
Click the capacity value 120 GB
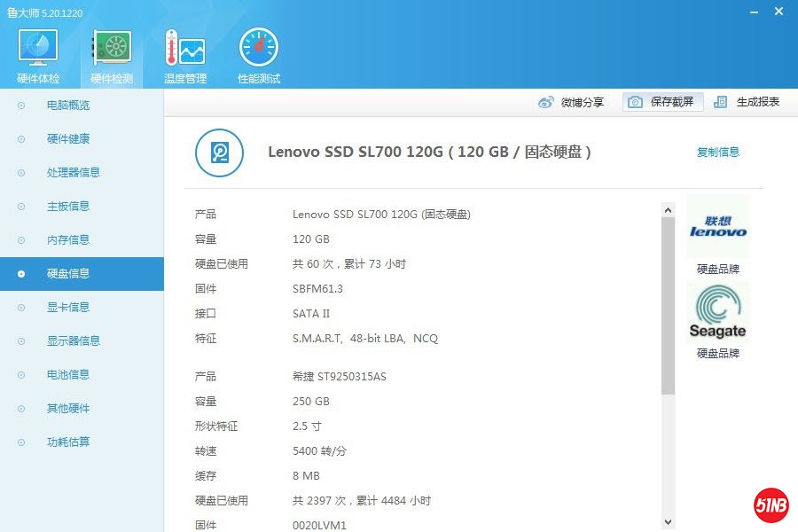tap(311, 239)
